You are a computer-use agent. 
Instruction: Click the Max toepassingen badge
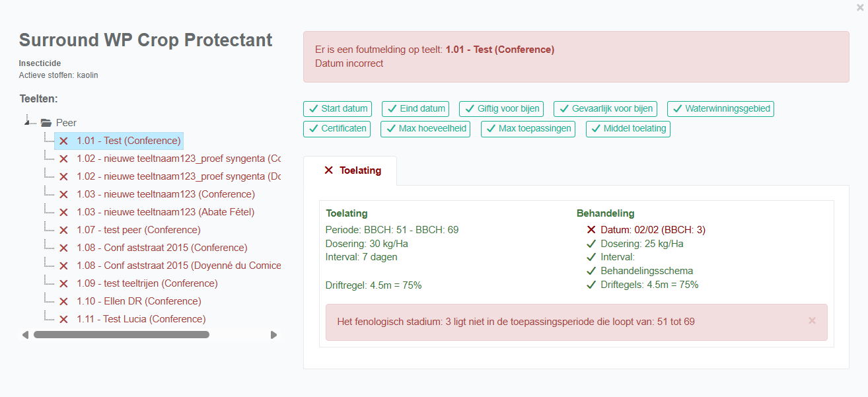pos(528,129)
